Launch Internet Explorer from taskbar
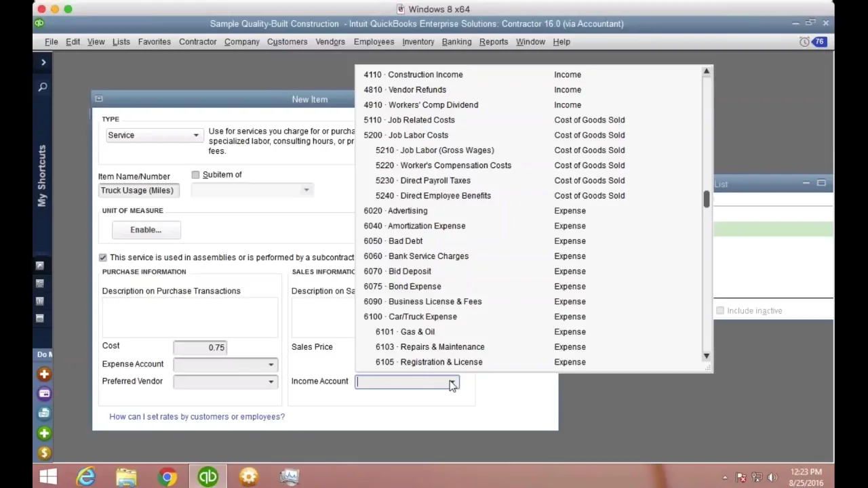 (x=86, y=477)
